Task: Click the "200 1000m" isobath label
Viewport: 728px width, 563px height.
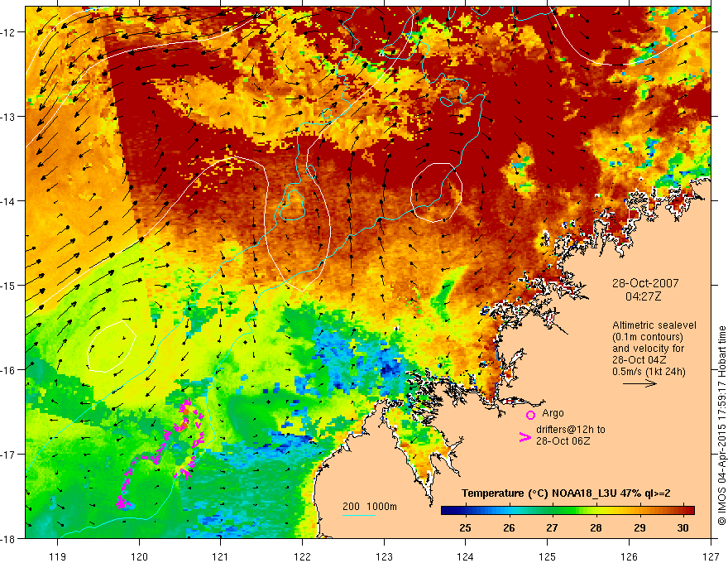Action: [x=370, y=507]
